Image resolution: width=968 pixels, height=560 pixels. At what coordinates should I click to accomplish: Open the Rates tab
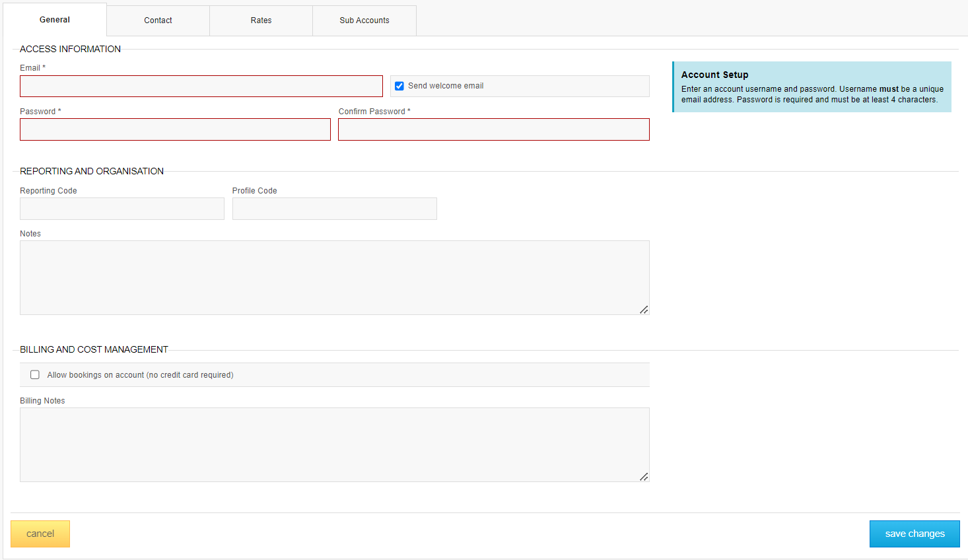tap(261, 20)
